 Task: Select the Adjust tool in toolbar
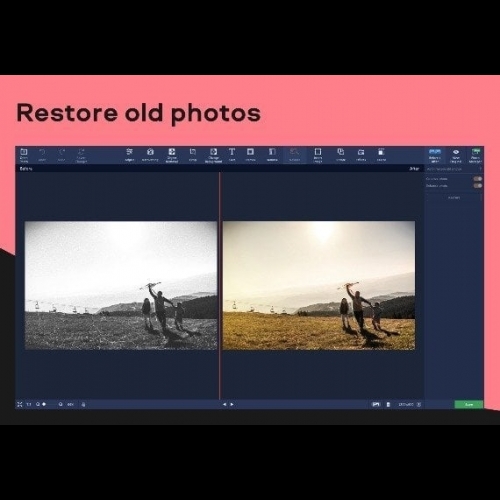pos(129,155)
